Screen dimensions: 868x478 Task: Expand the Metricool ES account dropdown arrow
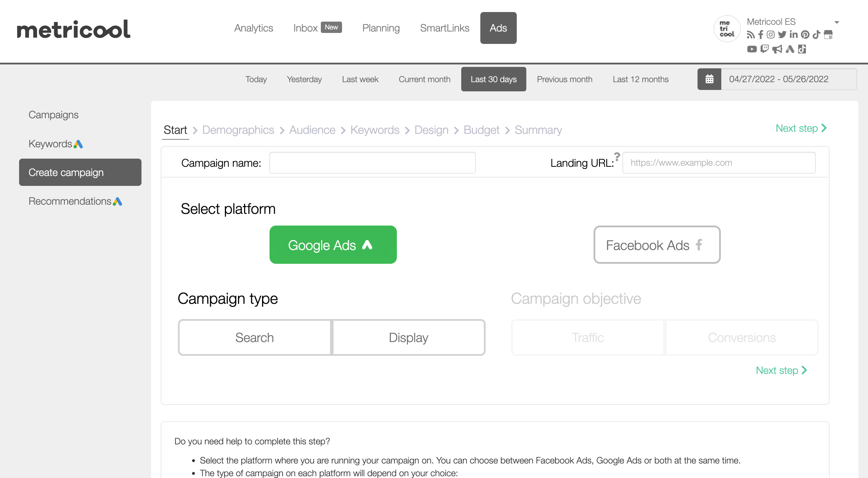pyautogui.click(x=837, y=22)
